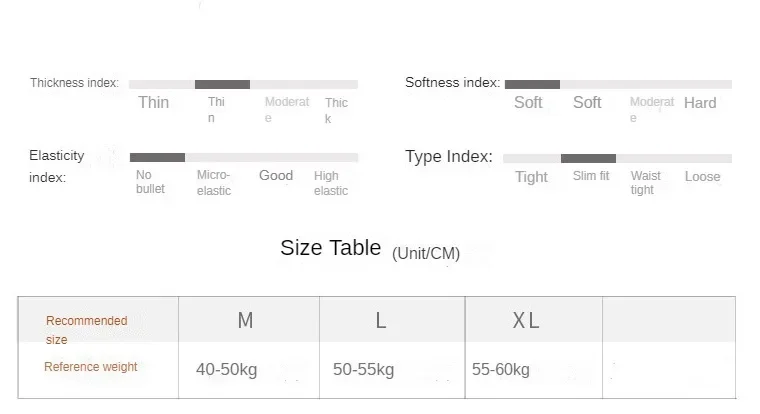Choose the Micro-elastic label
Screen dimensions: 760x414
(214, 183)
